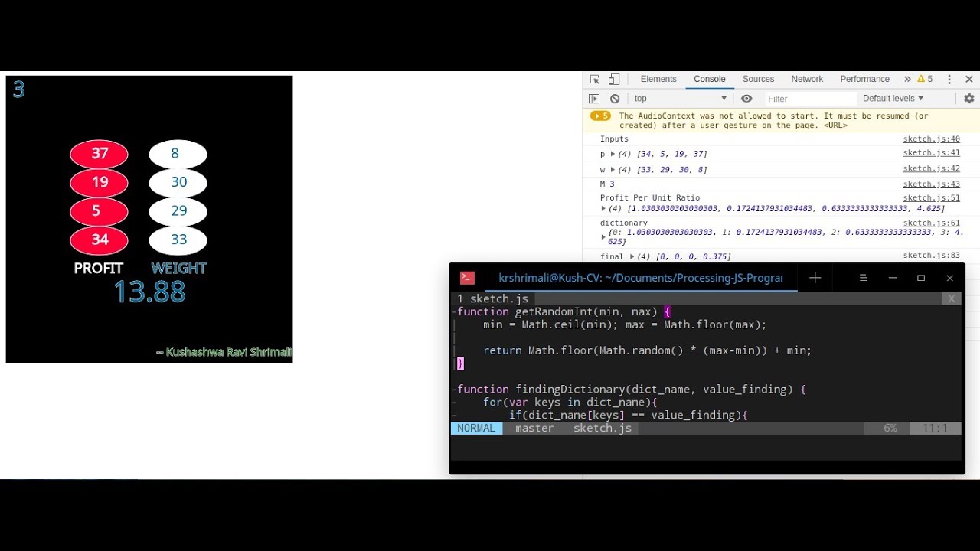Expand the final array [0, 0, 0, 0.375]

(632, 257)
